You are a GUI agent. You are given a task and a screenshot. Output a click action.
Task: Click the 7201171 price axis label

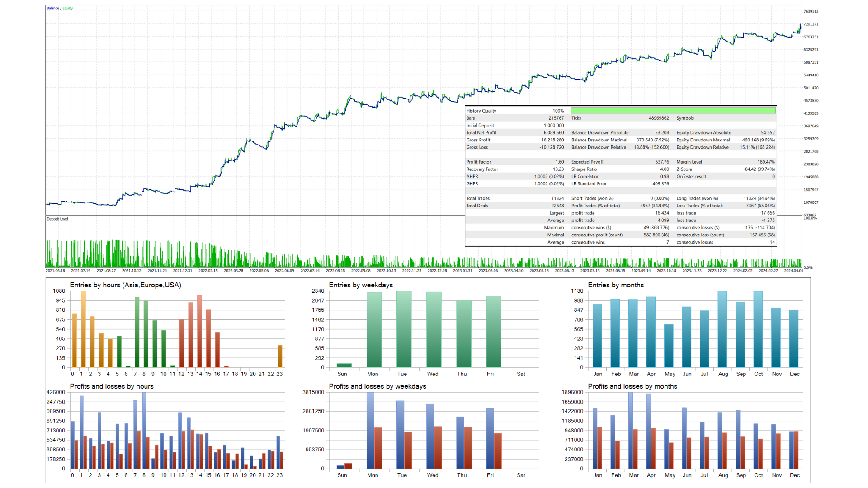pyautogui.click(x=811, y=24)
